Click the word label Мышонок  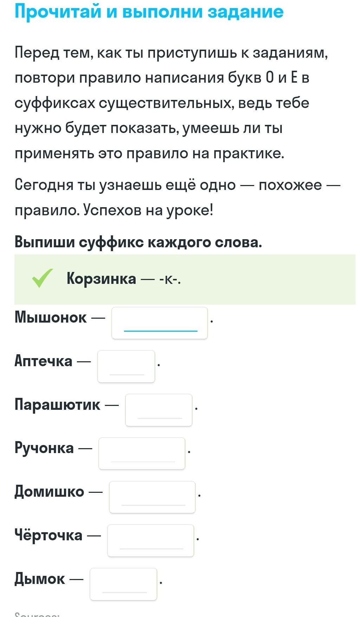(51, 317)
